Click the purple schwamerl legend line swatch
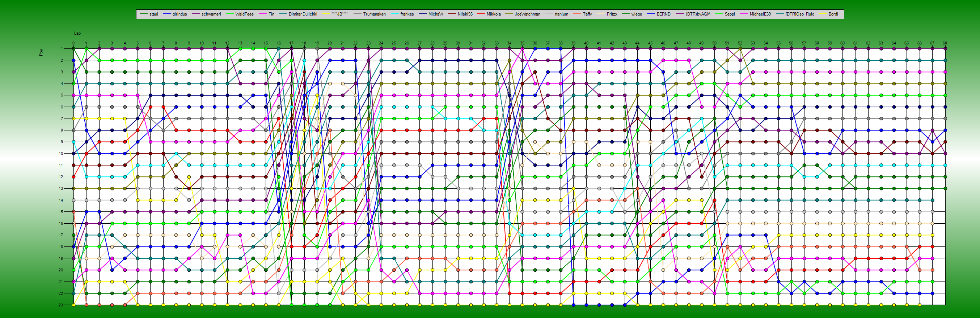 [195, 14]
